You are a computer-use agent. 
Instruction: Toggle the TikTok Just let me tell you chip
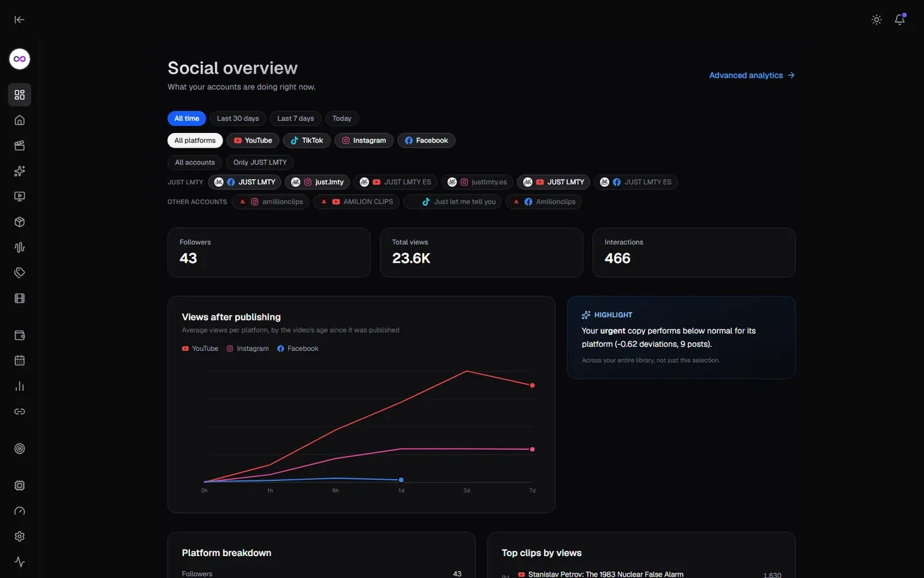coord(452,202)
